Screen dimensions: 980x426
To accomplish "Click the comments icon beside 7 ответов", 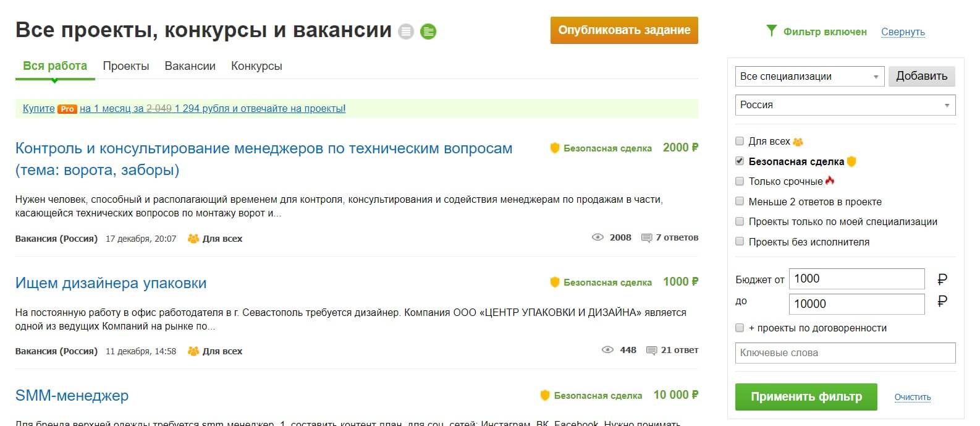I will [647, 238].
